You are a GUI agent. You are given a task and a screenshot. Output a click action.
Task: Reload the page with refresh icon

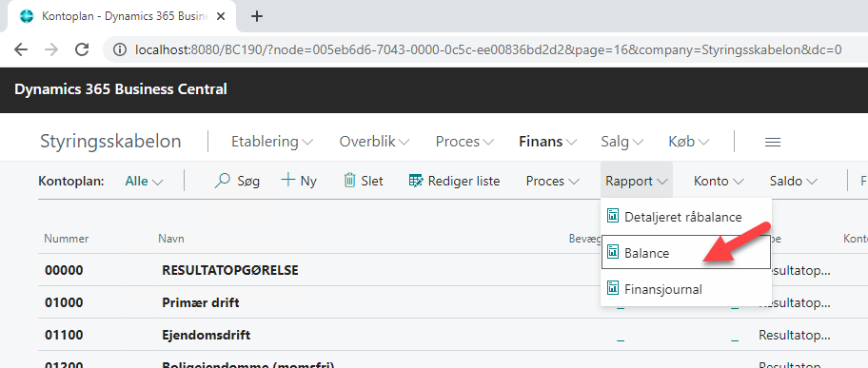(x=82, y=49)
